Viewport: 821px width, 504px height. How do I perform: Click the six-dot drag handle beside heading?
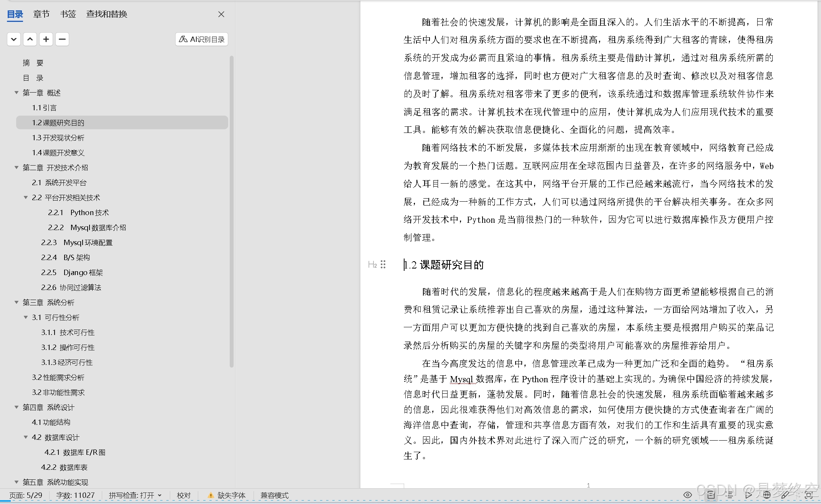[383, 264]
